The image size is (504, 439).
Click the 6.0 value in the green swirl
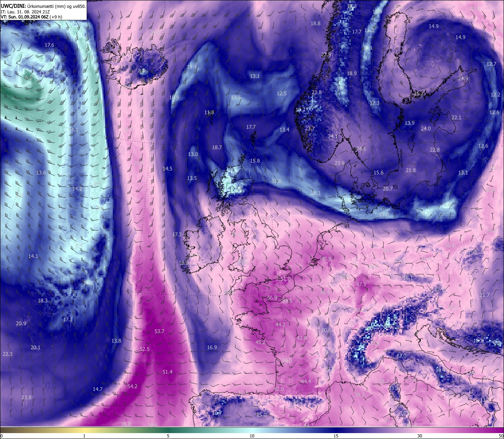(28, 78)
